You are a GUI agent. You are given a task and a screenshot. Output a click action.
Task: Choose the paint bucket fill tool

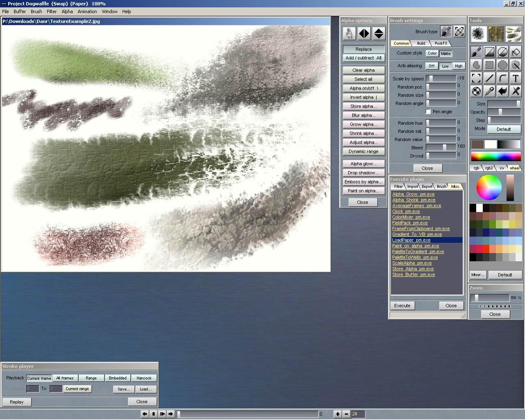516,52
